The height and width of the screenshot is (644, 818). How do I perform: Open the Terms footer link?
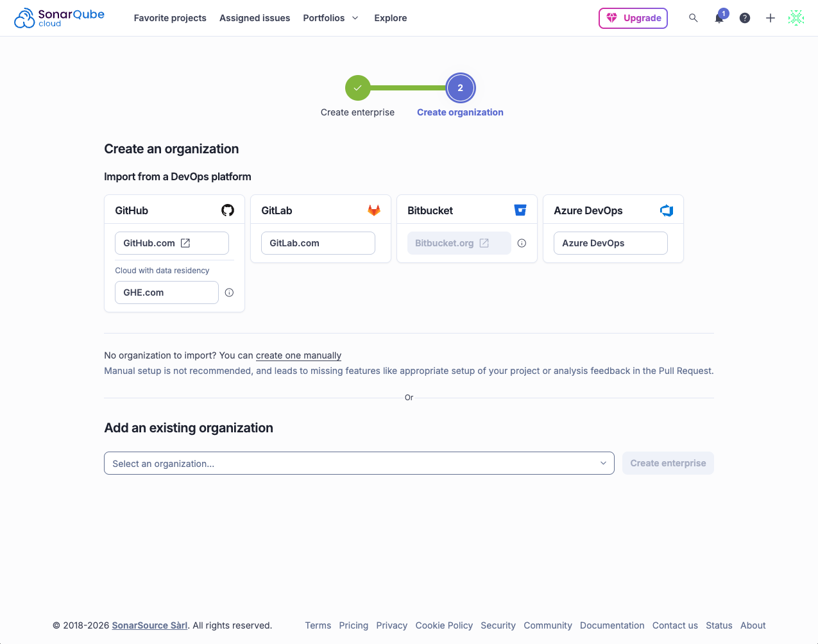318,625
